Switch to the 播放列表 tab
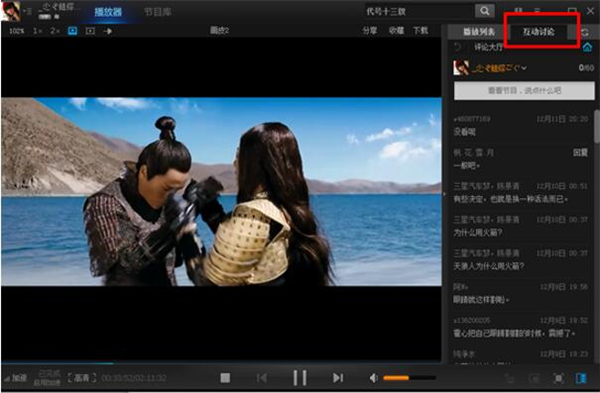 (479, 32)
